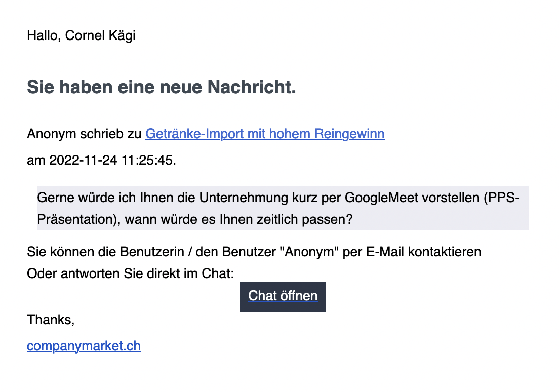Click the word GoogleMeet in the quoted message
This screenshot has height=392, width=559.
(x=376, y=198)
